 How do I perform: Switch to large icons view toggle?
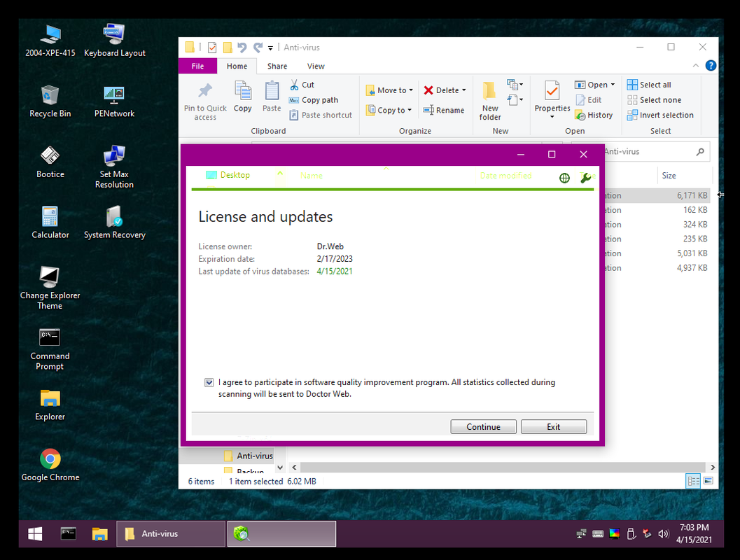708,481
